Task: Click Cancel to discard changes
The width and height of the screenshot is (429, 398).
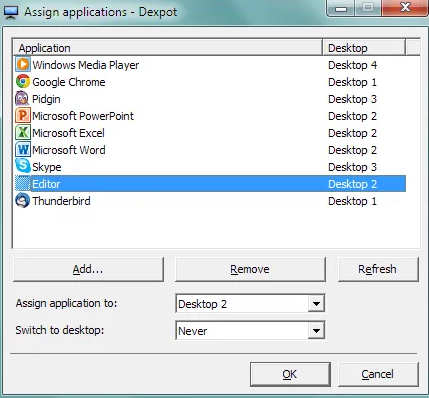Action: pos(378,374)
